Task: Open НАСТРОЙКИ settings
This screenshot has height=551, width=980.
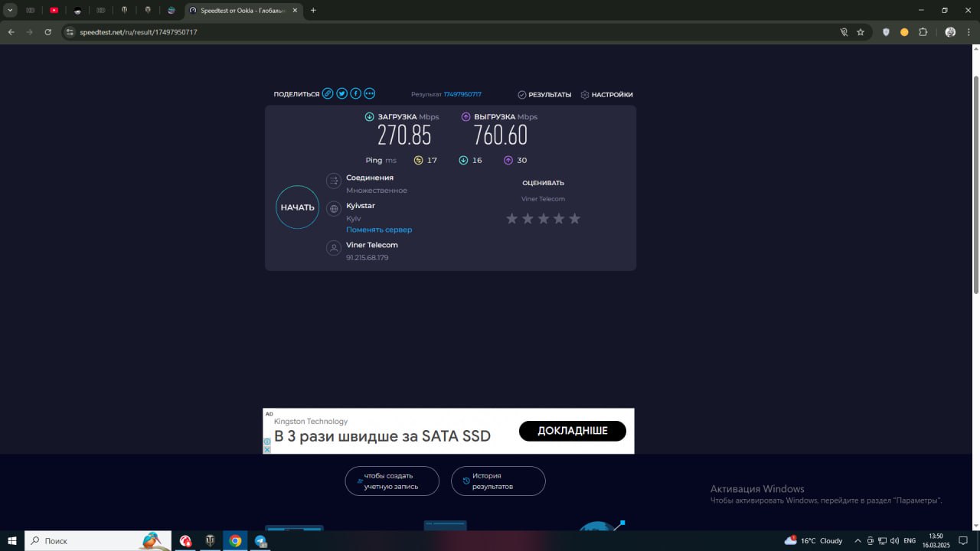Action: click(607, 95)
